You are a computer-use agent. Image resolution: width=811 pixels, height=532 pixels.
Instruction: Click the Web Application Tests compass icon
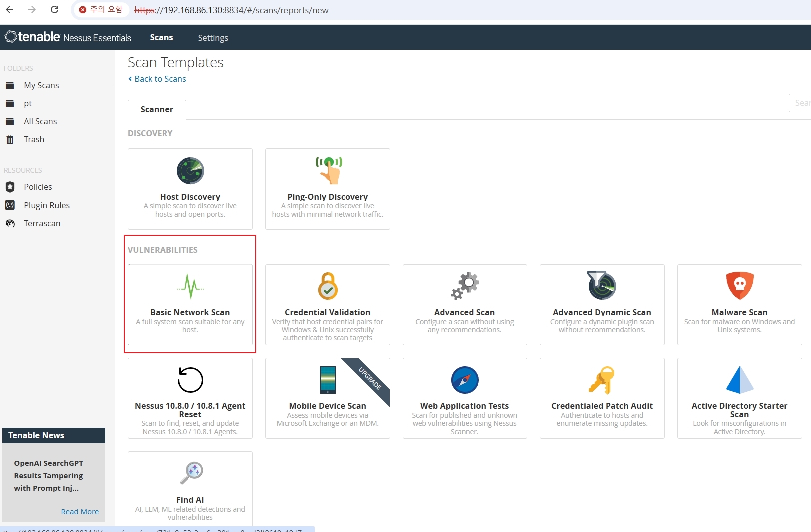click(x=465, y=380)
